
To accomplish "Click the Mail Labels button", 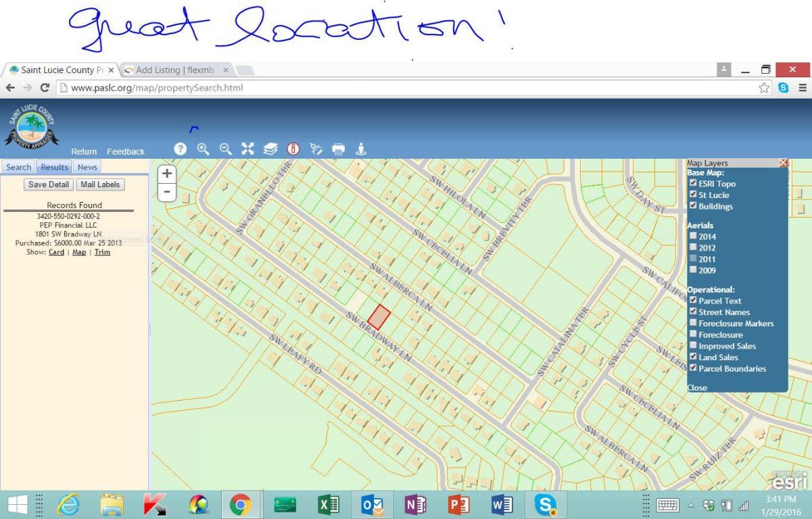I will click(x=99, y=184).
